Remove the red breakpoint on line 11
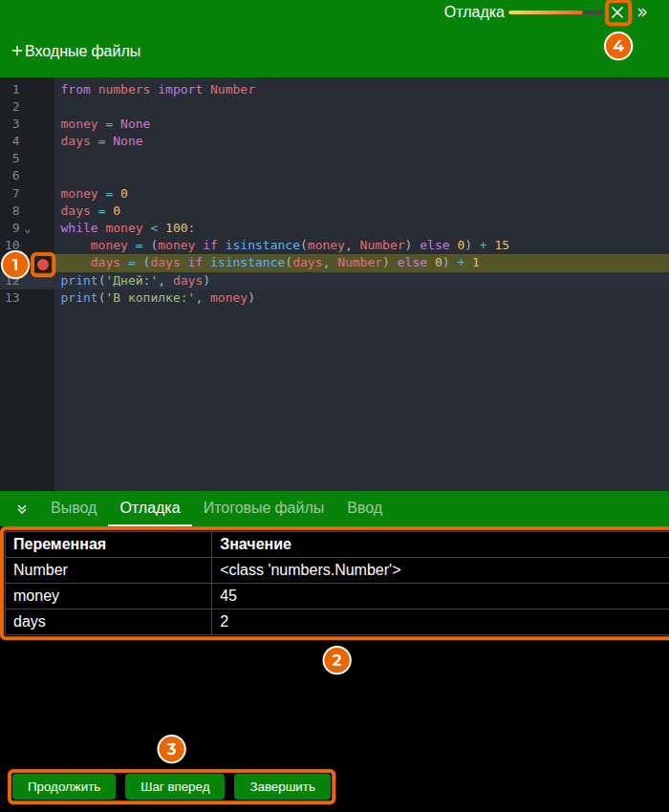669x812 pixels. 43,266
